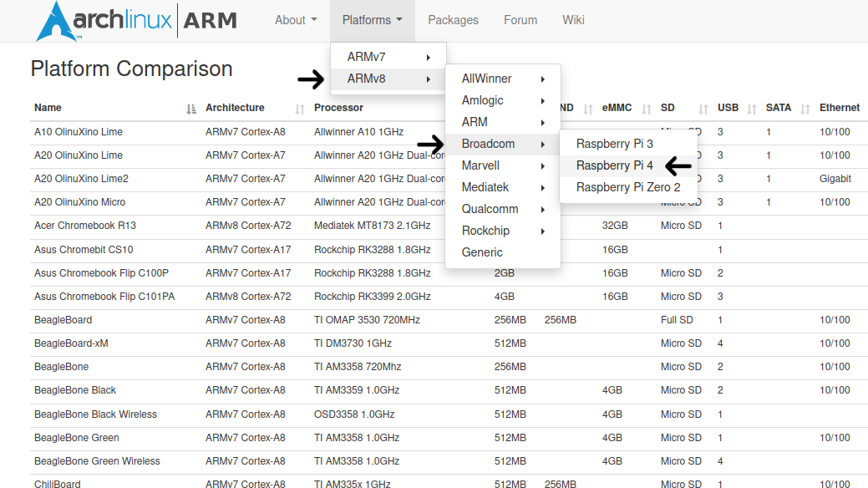Image resolution: width=868 pixels, height=488 pixels.
Task: Select 'TI DM3730 1GHz' processor cell
Action: 353,343
